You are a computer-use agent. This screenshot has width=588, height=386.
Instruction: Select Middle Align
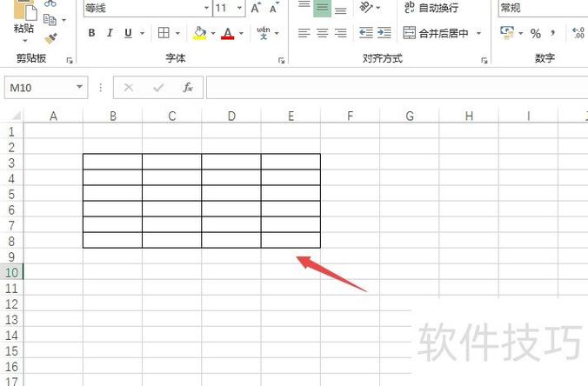point(322,8)
